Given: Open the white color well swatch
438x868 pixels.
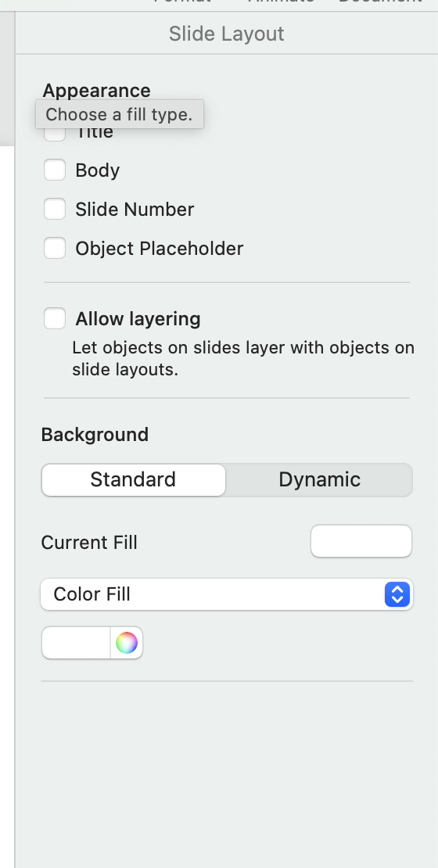Looking at the screenshot, I should (x=77, y=643).
